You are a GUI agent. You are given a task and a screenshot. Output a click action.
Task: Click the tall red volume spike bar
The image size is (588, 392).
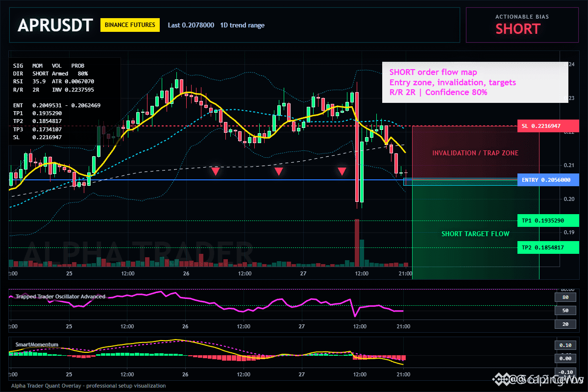(357, 244)
